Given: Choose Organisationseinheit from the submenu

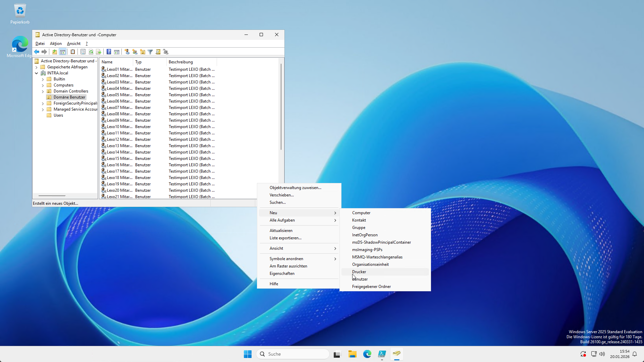Looking at the screenshot, I should pyautogui.click(x=370, y=264).
